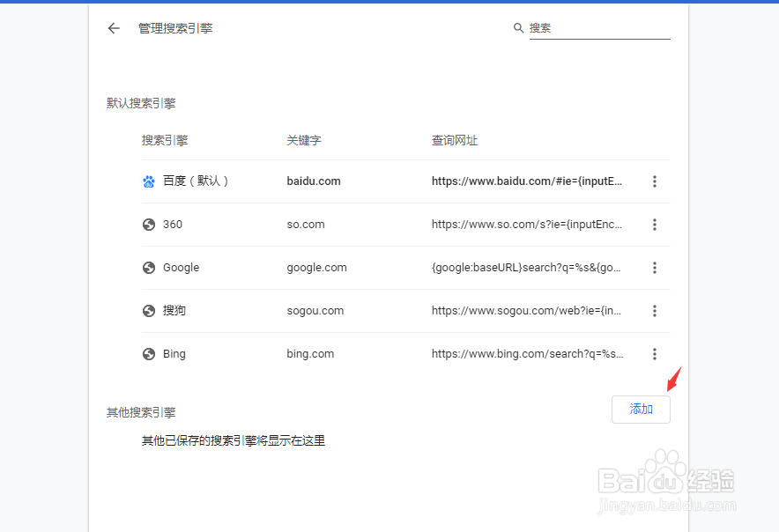
Task: Select the 百度（默认）engine name
Action: [196, 181]
